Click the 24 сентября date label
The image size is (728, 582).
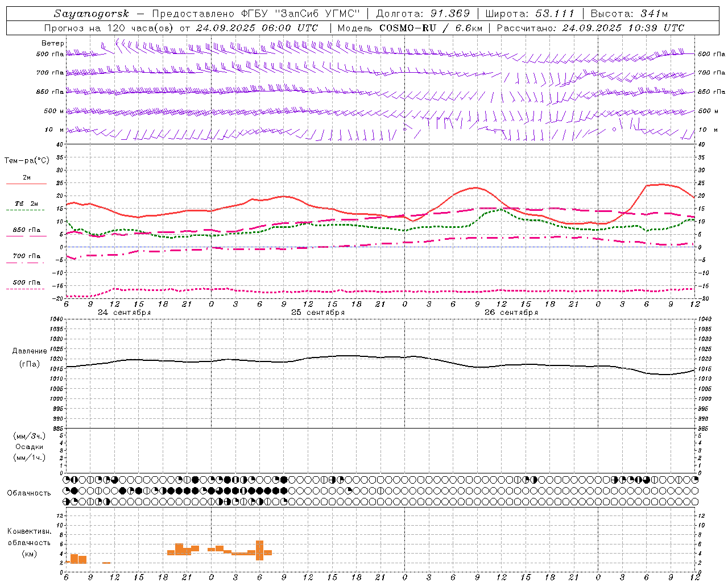[124, 312]
